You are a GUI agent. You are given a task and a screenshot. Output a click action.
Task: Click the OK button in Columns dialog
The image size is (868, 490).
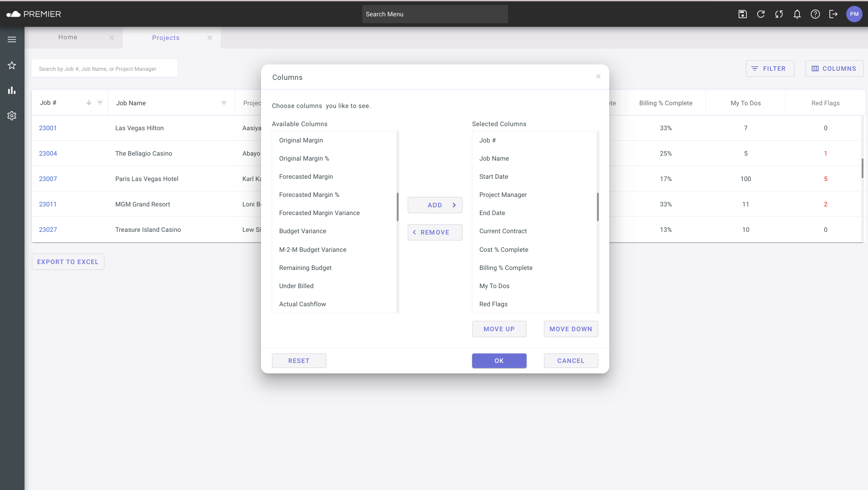pos(499,360)
